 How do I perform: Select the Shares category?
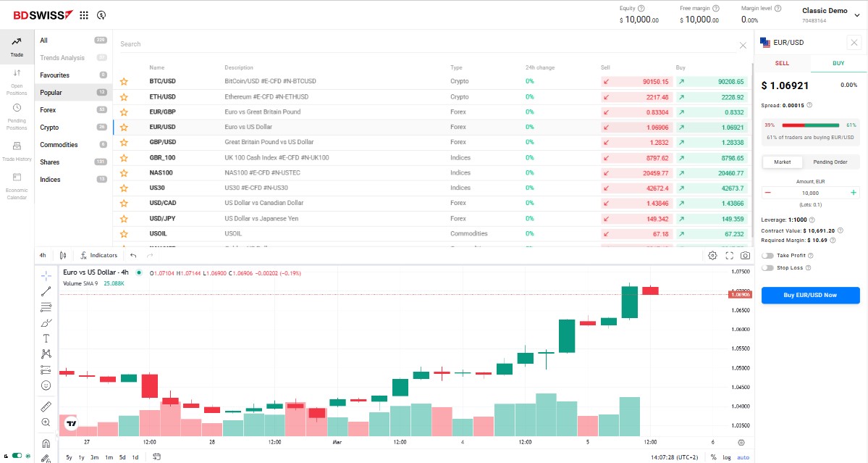(74, 162)
